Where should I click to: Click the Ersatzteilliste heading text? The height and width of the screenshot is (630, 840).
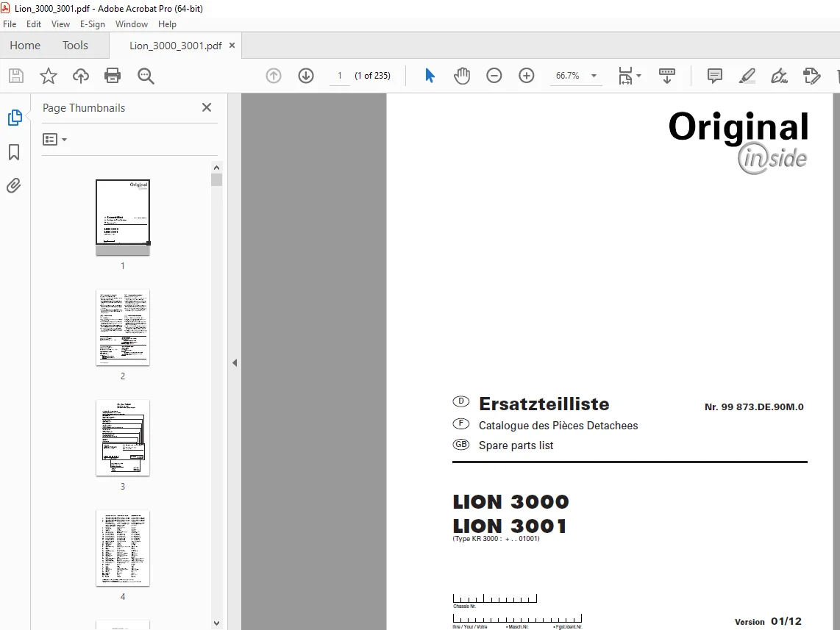(544, 404)
